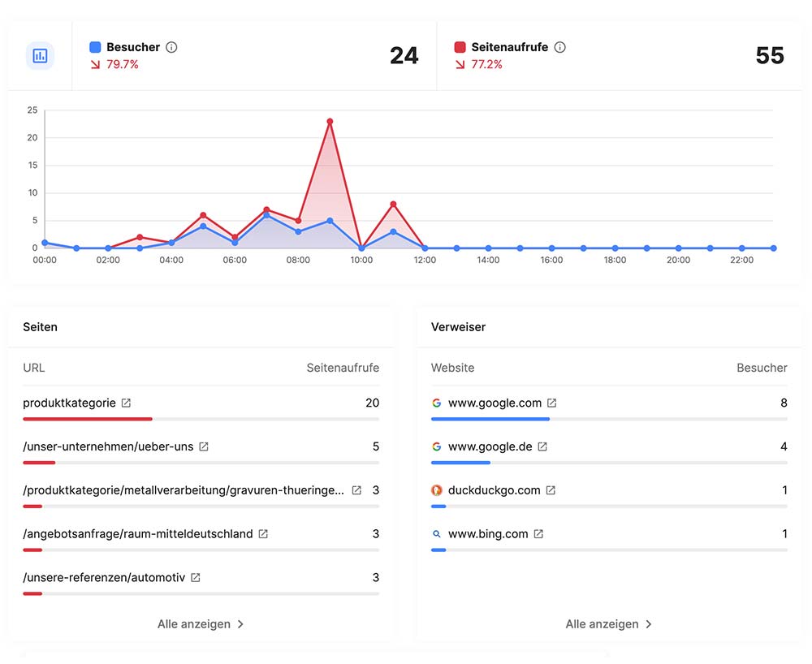Click the bar chart icon at top left
This screenshot has width=812, height=664.
(40, 56)
